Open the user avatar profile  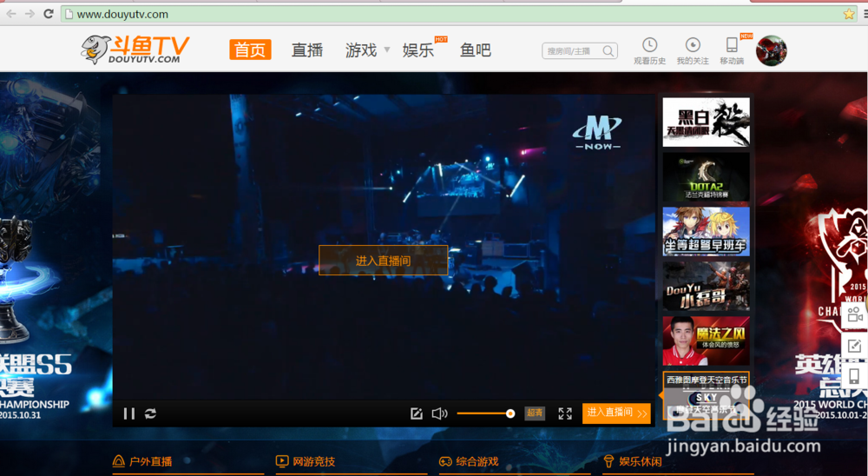click(771, 51)
